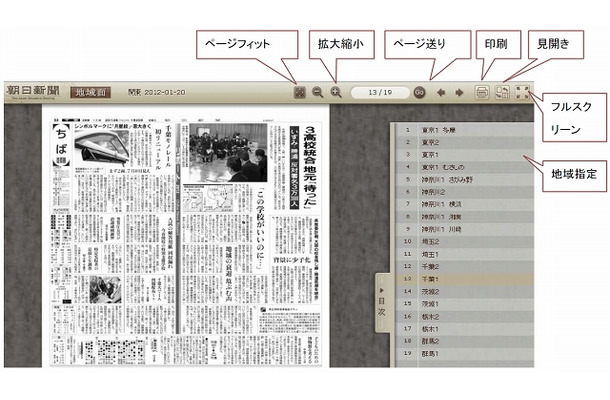This screenshot has height=400, width=610.
Task: Click the round Go button
Action: tap(419, 92)
